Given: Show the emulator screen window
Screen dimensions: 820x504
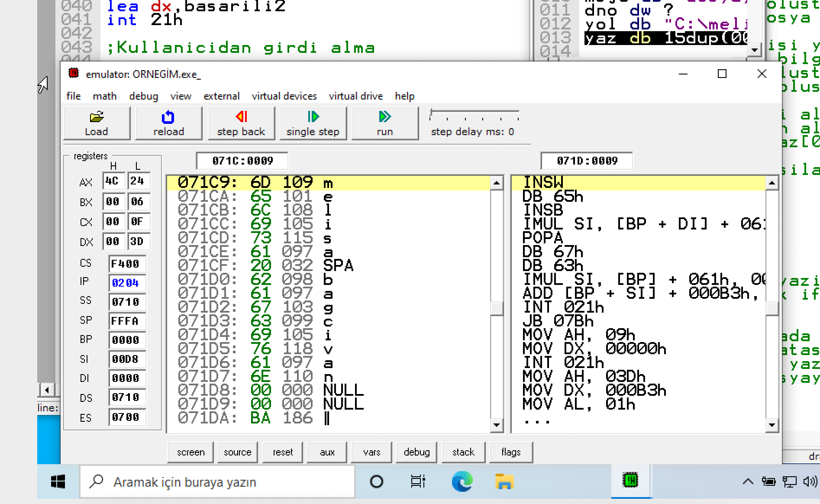Looking at the screenshot, I should [190, 452].
